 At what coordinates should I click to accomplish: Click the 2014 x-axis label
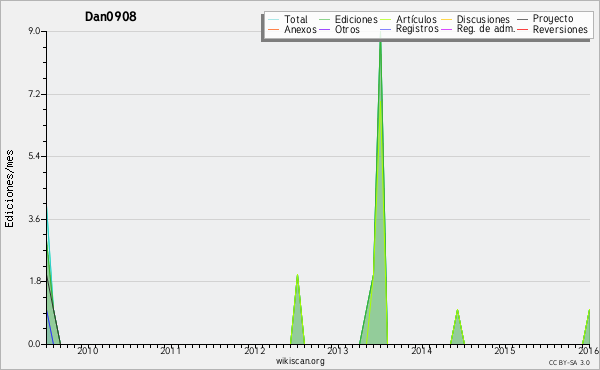(421, 350)
